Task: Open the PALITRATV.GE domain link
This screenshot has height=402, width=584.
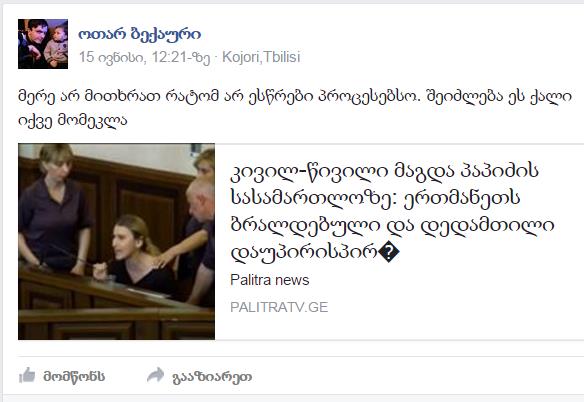Action: [x=279, y=307]
